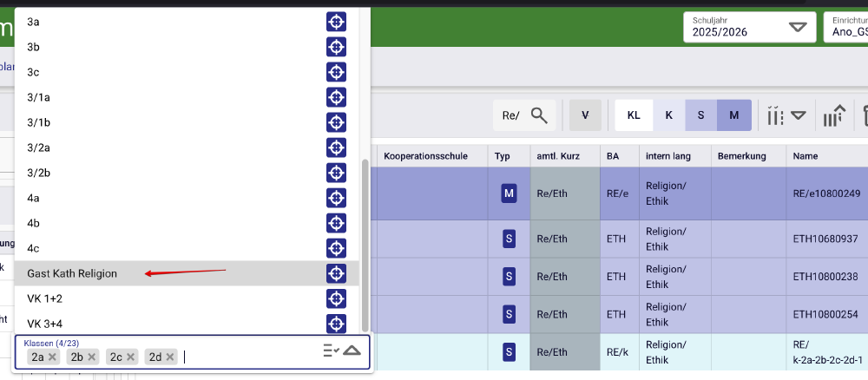Open the Schuljahr 2025/2026 dropdown
The width and height of the screenshot is (868, 380).
tap(747, 27)
